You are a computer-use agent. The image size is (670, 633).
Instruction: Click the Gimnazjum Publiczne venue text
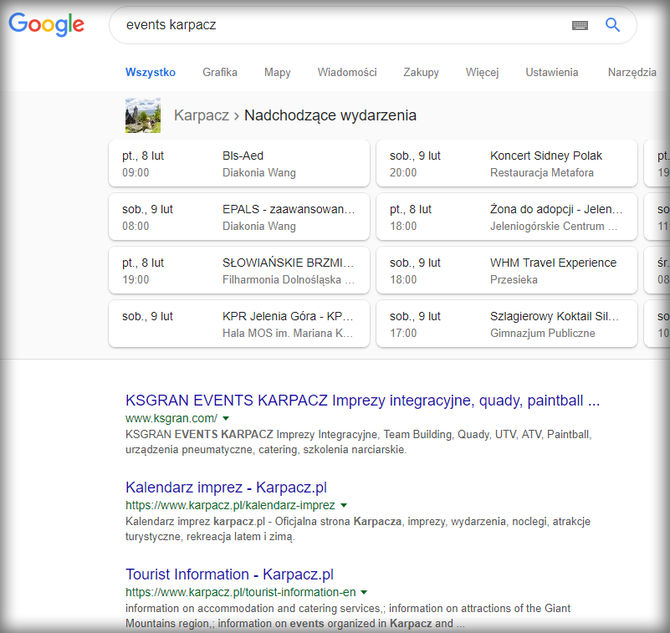click(x=542, y=333)
